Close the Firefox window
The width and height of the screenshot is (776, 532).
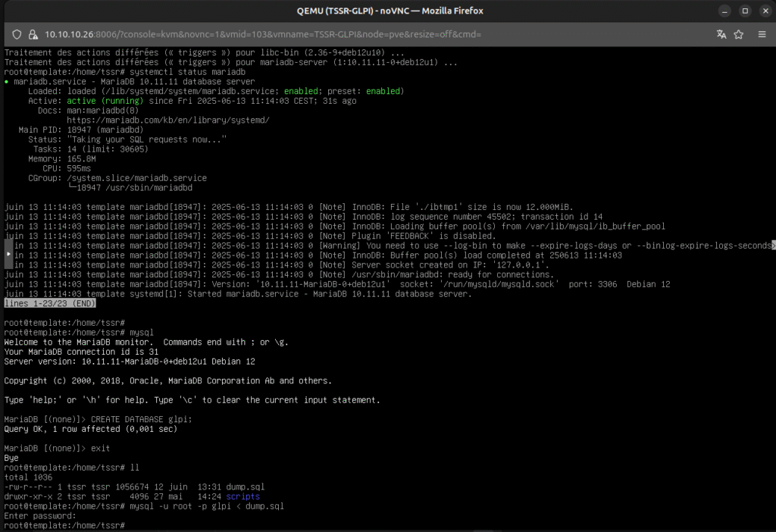[x=762, y=11]
